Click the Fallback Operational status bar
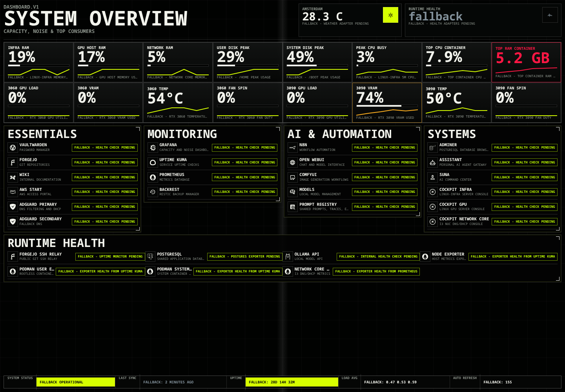 click(x=76, y=382)
